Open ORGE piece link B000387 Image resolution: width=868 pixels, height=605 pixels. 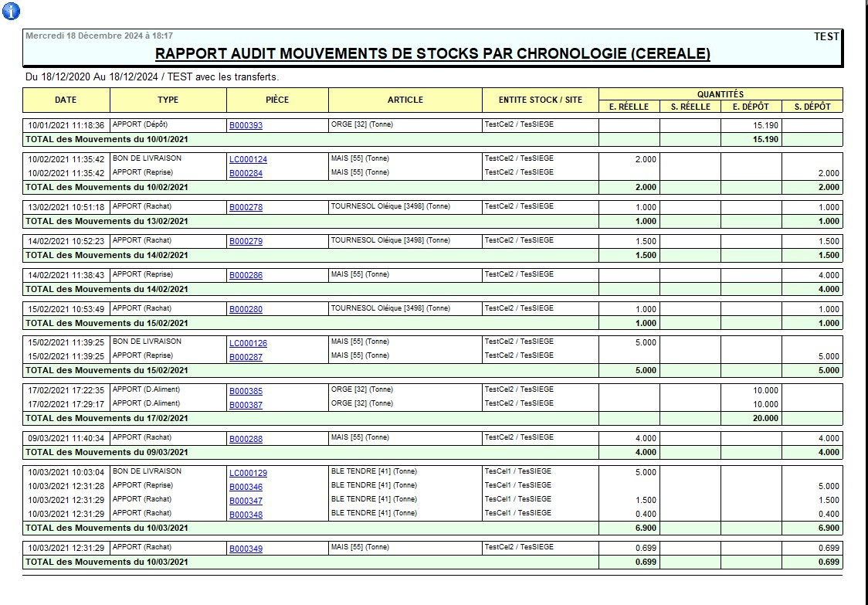pos(246,405)
